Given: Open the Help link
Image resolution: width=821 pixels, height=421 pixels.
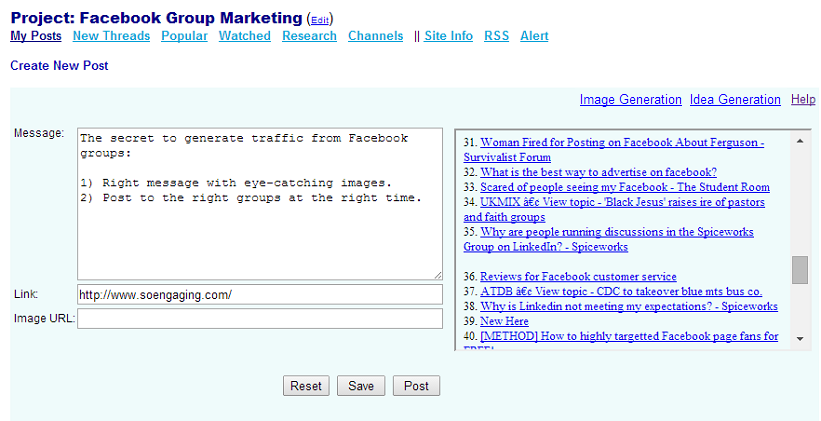Looking at the screenshot, I should 803,99.
